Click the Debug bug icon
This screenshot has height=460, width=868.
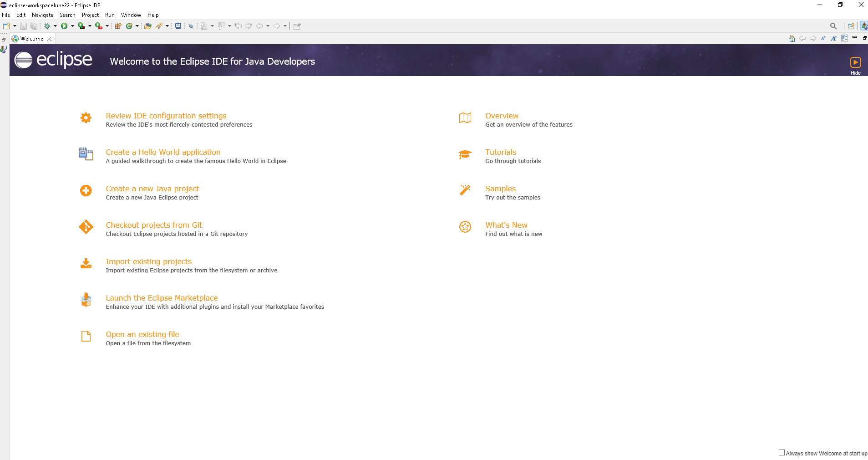[x=47, y=26]
